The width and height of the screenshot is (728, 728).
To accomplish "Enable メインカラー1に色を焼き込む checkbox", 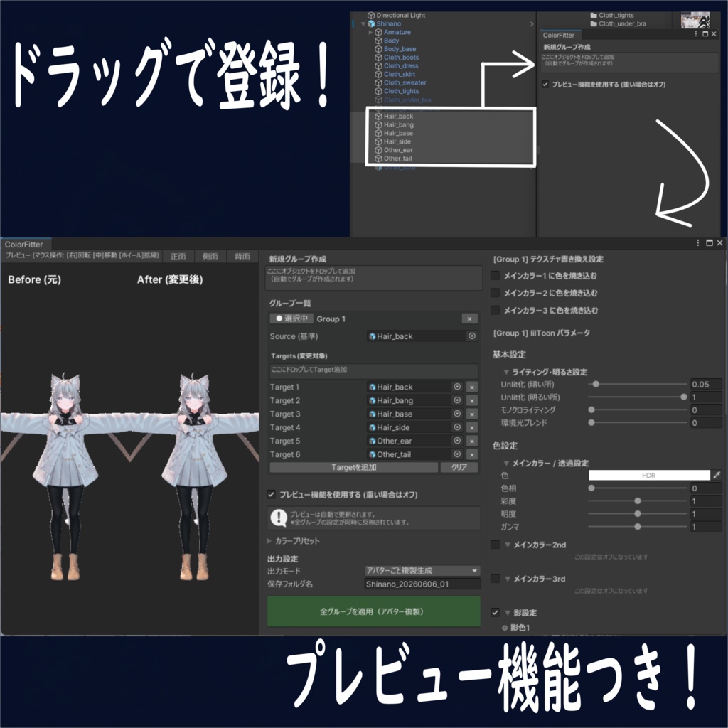I will [496, 275].
